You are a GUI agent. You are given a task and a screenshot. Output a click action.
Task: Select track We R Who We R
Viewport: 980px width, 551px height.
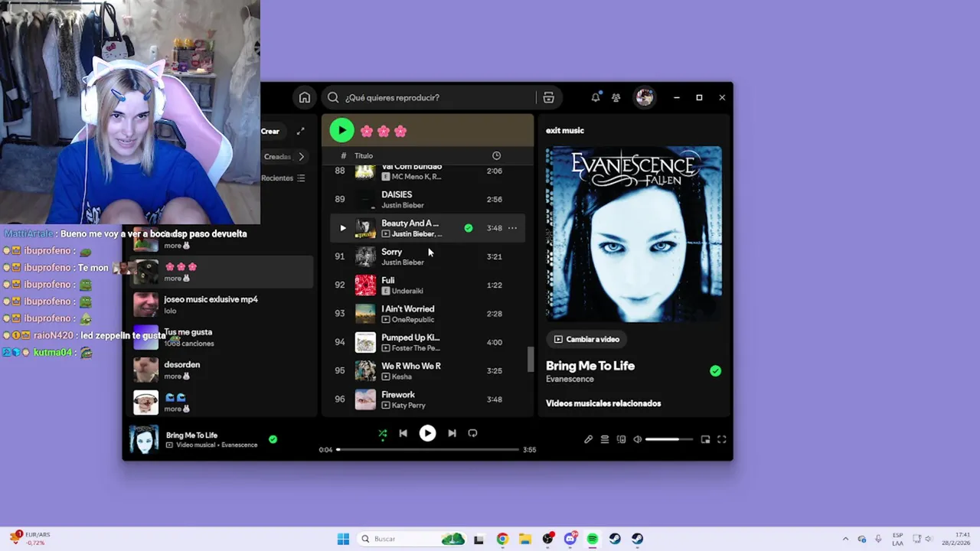pos(428,370)
